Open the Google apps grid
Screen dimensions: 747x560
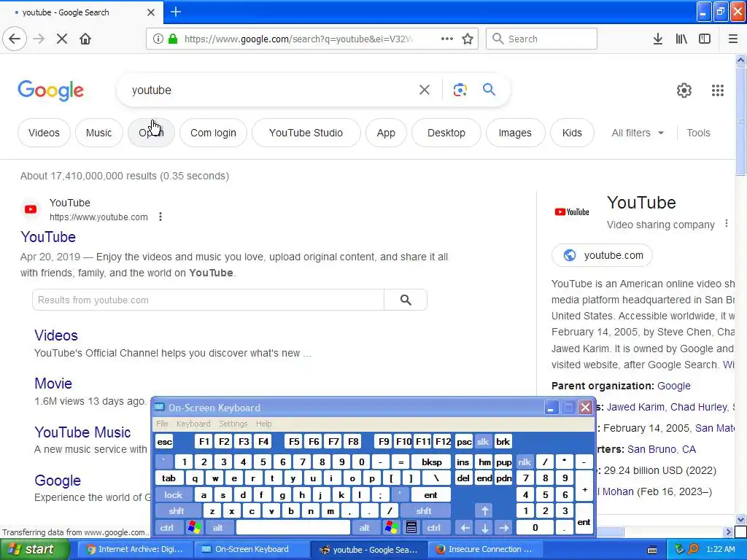tap(718, 90)
